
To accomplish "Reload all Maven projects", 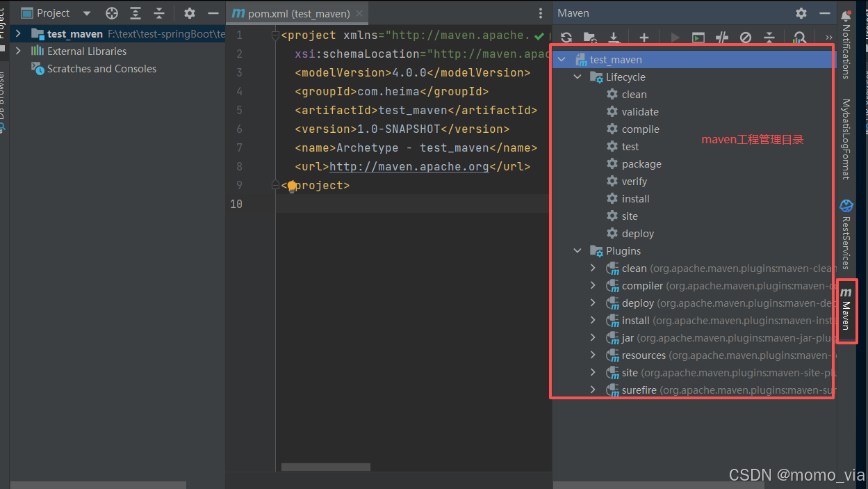I will coord(566,38).
